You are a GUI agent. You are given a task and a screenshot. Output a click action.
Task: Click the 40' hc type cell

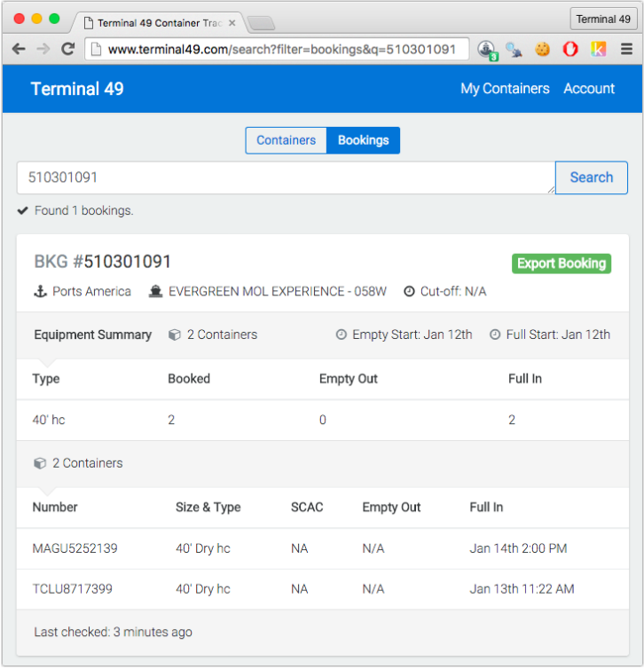pyautogui.click(x=49, y=420)
